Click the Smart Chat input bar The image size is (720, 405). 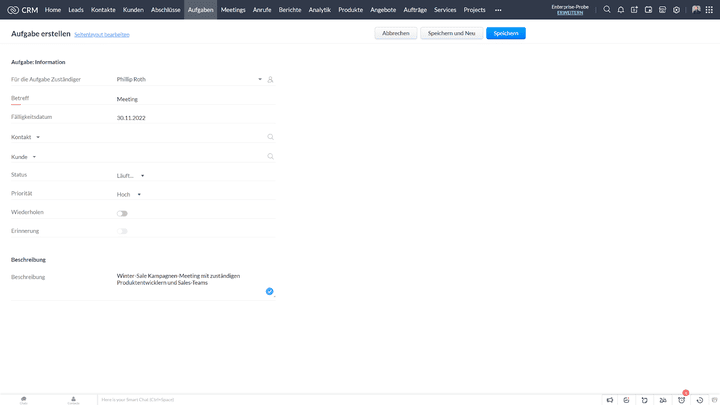point(349,400)
